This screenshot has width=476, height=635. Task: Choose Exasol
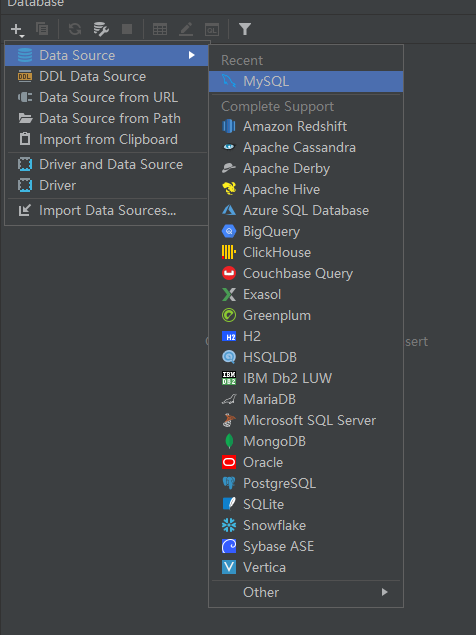pyautogui.click(x=306, y=294)
